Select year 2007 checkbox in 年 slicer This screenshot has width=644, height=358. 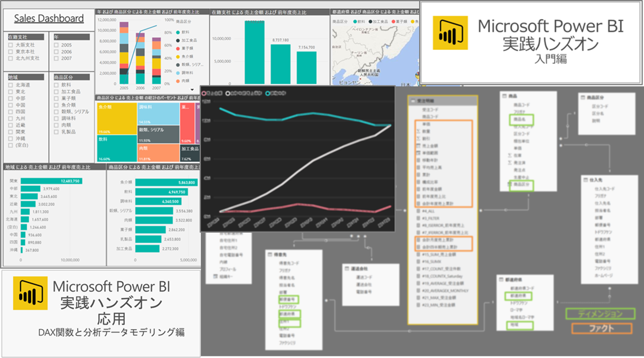click(x=56, y=58)
